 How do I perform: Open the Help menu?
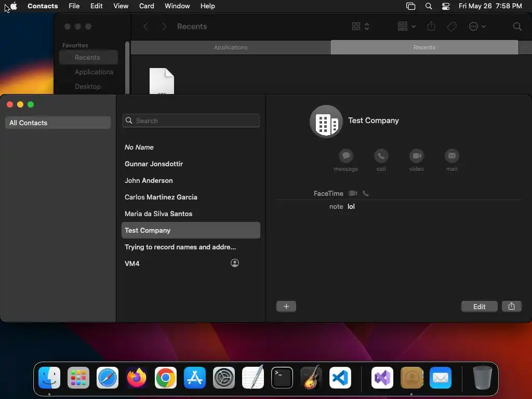[x=207, y=6]
